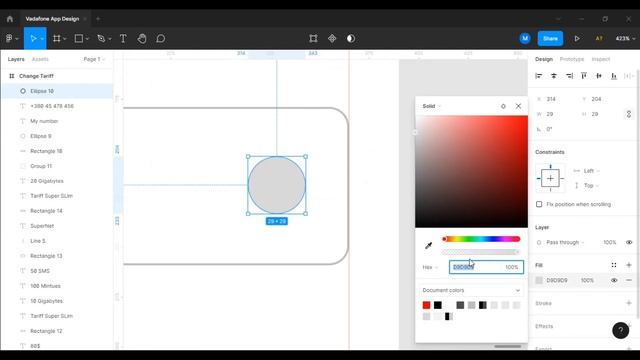The image size is (640, 360).
Task: Toggle fill visibility eye icon
Action: [614, 280]
